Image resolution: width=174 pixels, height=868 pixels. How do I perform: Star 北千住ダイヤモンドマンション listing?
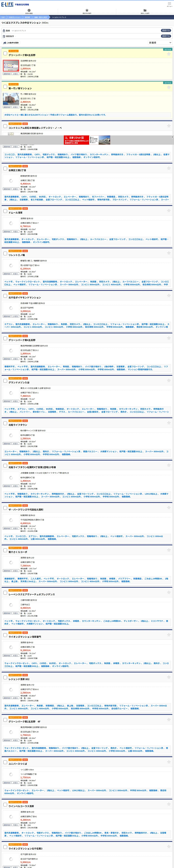[x=169, y=296]
